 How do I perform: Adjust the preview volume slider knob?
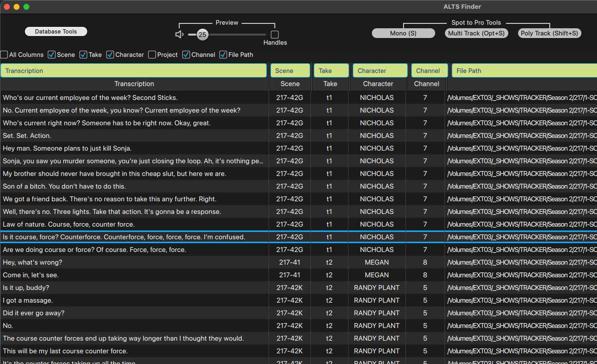202,35
